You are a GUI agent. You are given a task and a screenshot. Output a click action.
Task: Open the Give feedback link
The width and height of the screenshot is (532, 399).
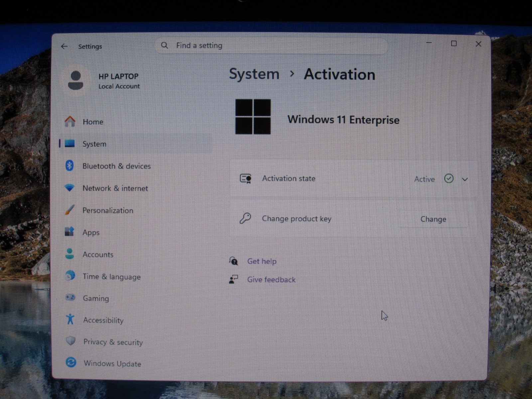(271, 280)
